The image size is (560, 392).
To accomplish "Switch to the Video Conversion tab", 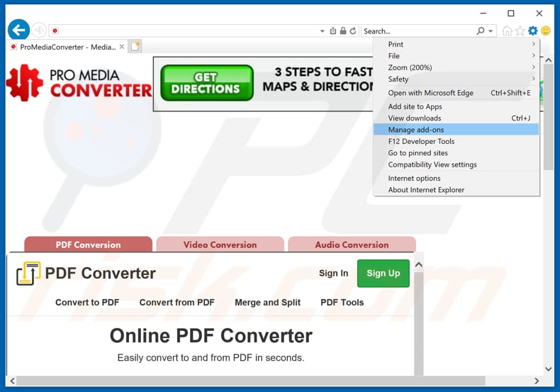I will [x=220, y=245].
